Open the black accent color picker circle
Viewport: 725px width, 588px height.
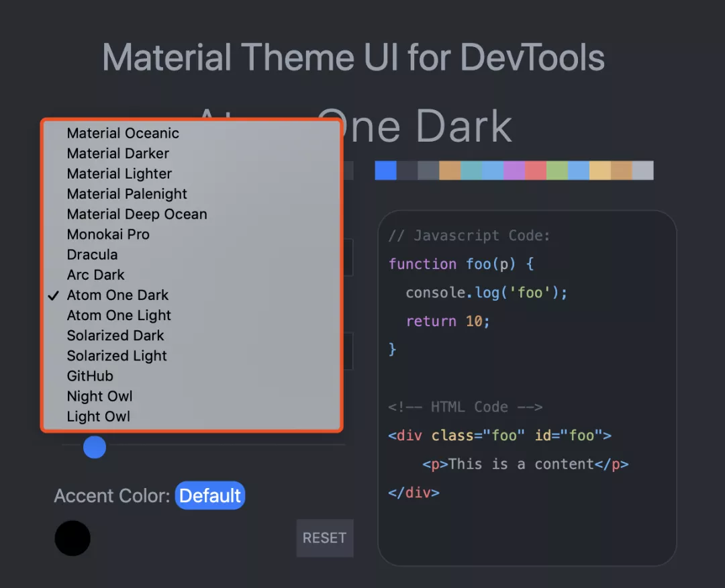(72, 538)
